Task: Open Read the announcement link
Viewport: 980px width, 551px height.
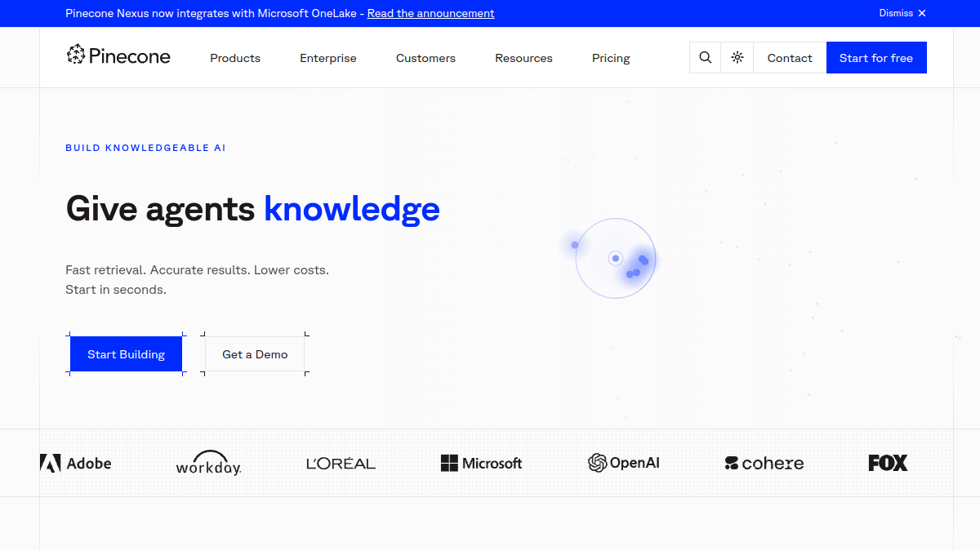Action: (430, 13)
